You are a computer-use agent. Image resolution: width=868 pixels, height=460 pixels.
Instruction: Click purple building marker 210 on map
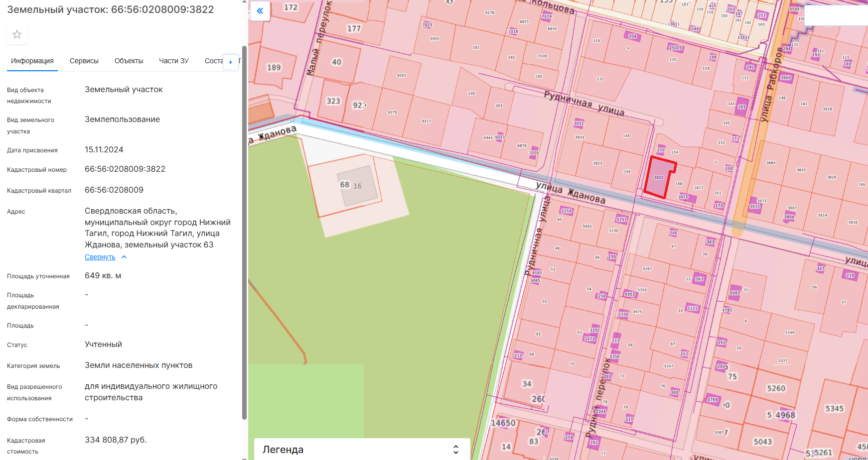(661, 149)
